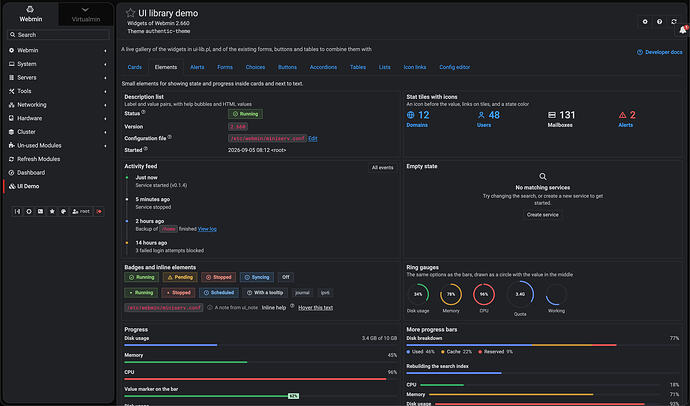This screenshot has width=690, height=406.
Task: Open the Config editor tab
Action: pyautogui.click(x=455, y=67)
